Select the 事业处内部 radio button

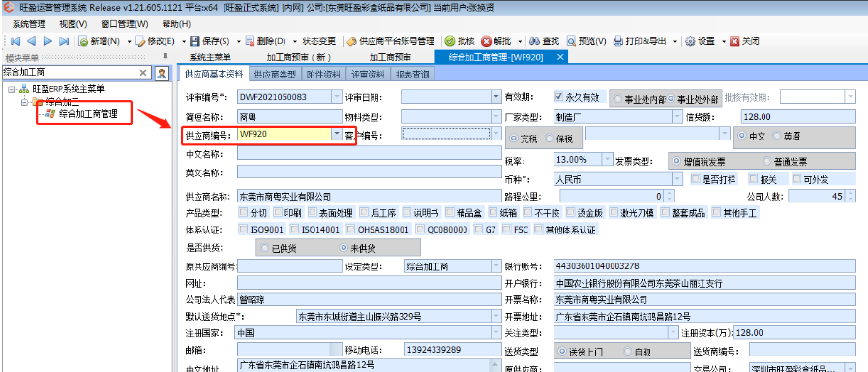click(x=618, y=99)
